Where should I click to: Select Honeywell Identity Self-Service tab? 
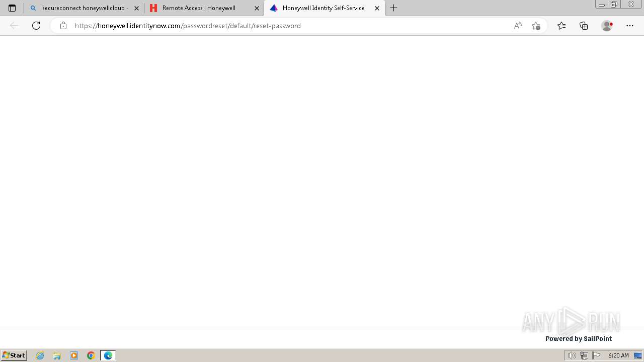click(324, 8)
